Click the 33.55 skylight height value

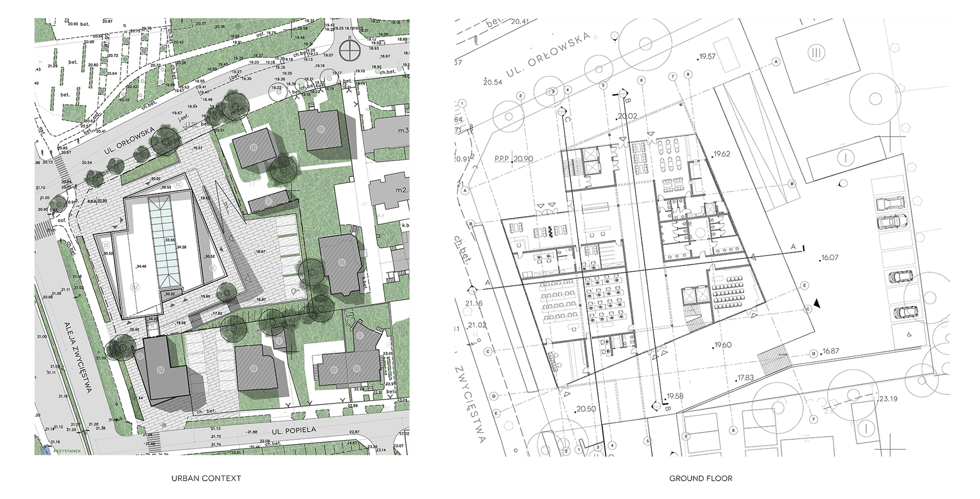(x=169, y=239)
